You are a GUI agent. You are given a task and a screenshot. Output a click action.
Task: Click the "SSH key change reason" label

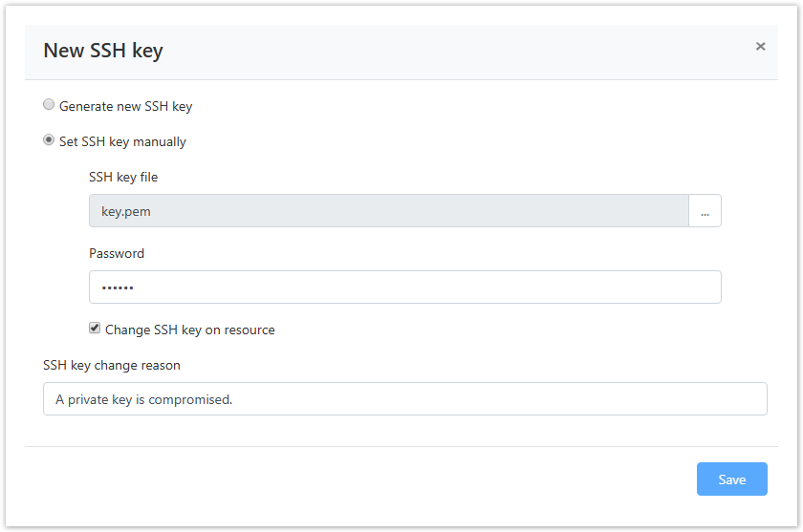112,365
